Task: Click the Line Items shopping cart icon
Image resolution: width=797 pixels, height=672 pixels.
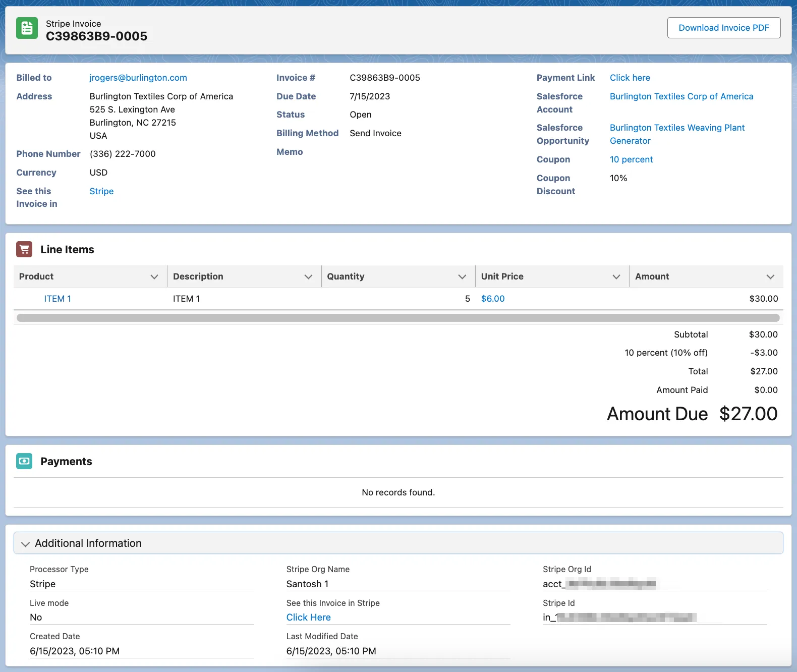Action: point(24,249)
